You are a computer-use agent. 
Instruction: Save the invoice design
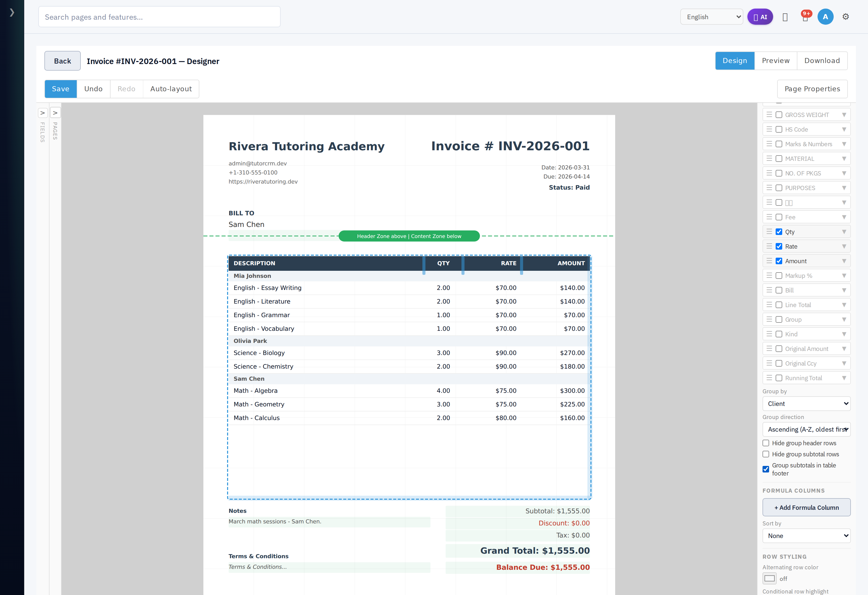coord(61,89)
